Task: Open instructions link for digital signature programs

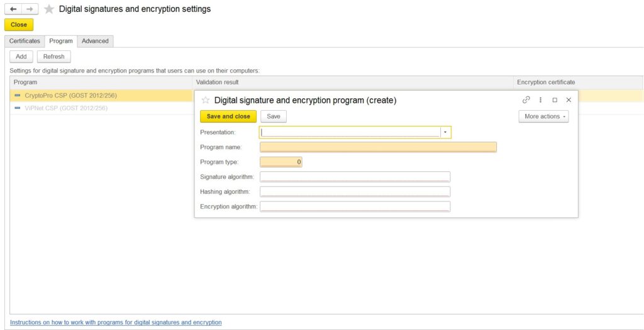Action: coord(116,322)
